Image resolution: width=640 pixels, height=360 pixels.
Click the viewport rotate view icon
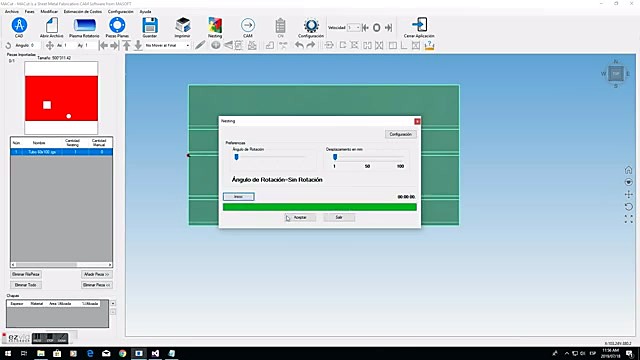[629, 207]
